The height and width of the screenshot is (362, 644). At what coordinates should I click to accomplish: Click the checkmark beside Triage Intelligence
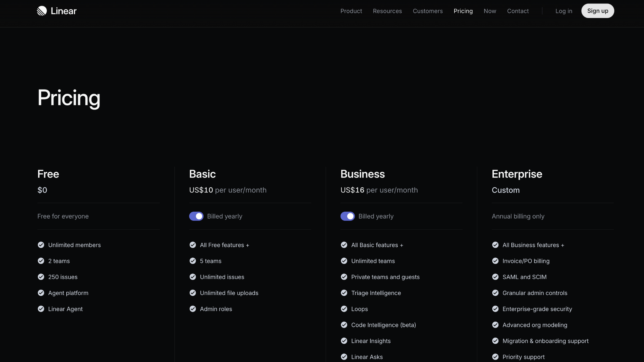tap(344, 293)
